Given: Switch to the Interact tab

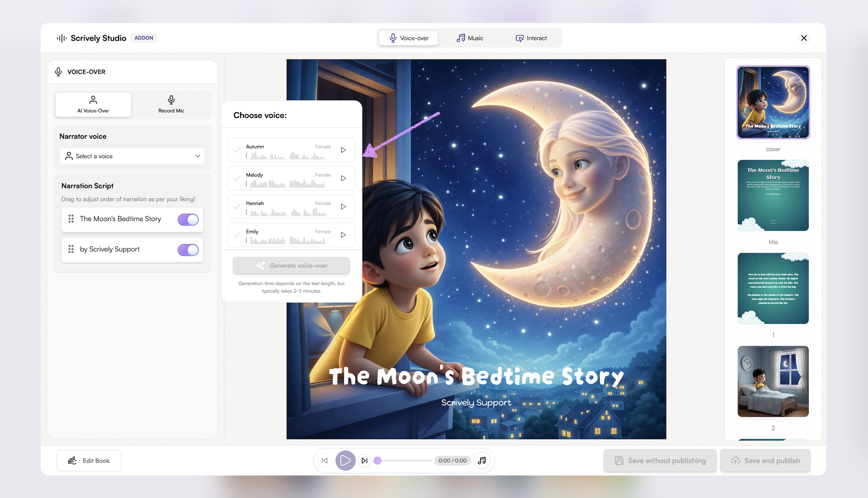Looking at the screenshot, I should [x=531, y=38].
